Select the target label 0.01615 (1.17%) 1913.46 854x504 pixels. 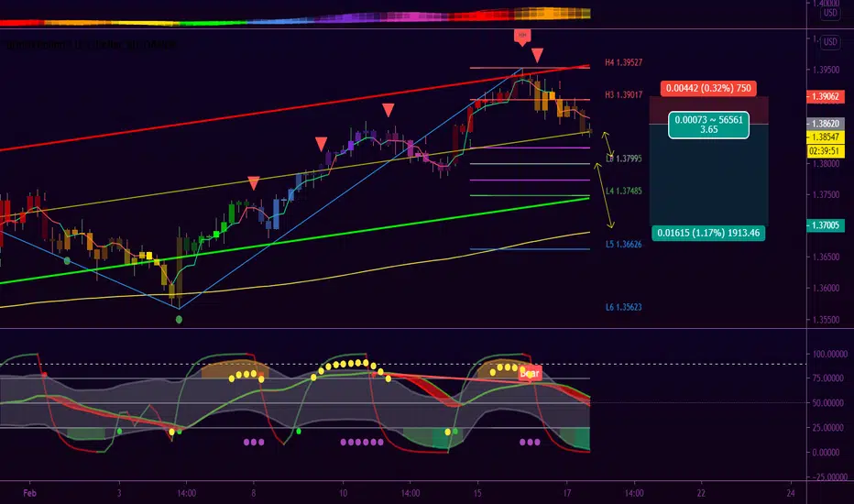[708, 233]
